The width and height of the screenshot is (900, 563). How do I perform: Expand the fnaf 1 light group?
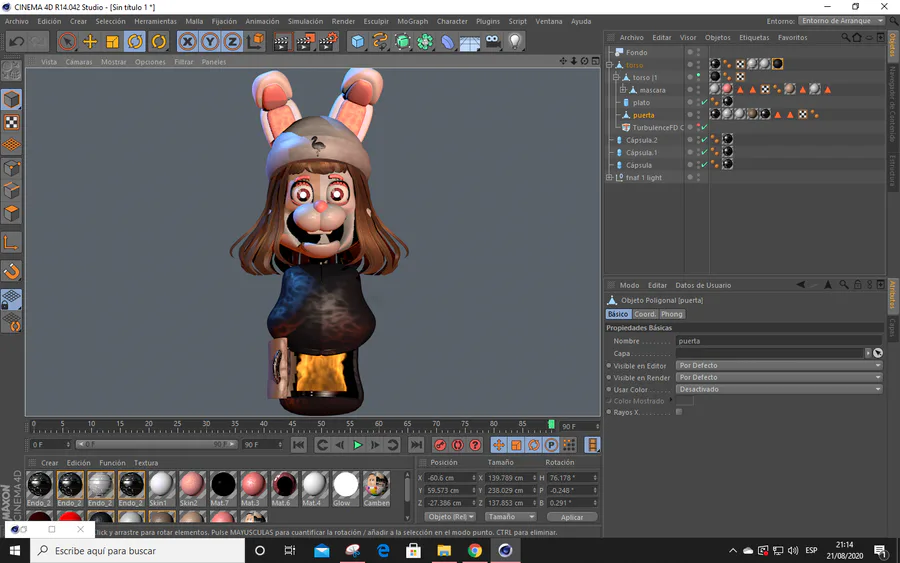click(610, 178)
